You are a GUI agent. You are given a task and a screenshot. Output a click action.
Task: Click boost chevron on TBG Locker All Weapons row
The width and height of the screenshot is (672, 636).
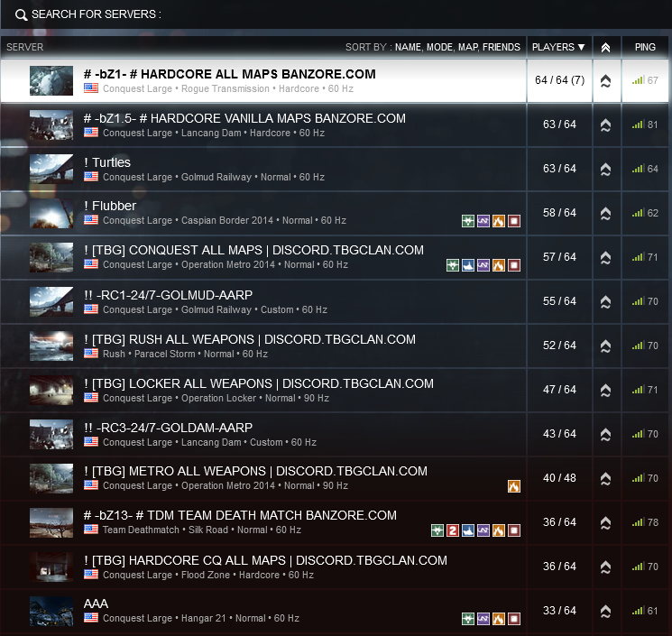point(605,390)
